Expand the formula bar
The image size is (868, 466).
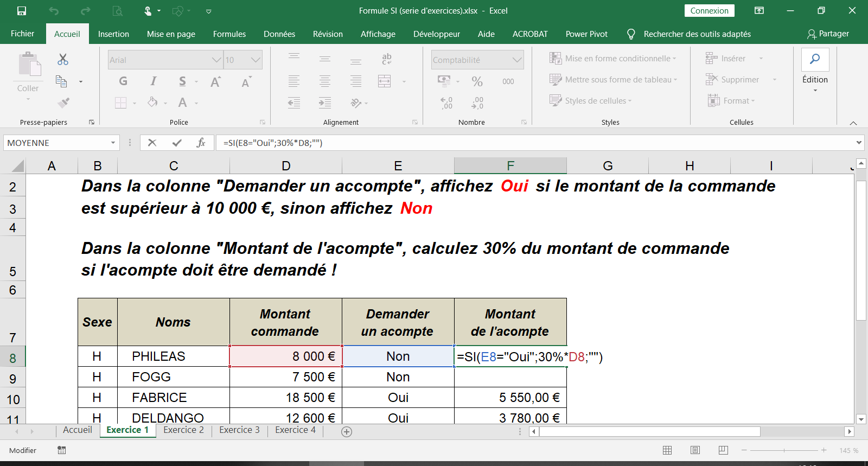pos(859,143)
